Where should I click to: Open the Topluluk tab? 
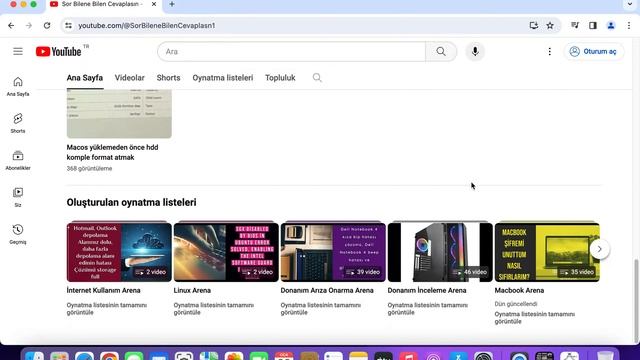(280, 78)
